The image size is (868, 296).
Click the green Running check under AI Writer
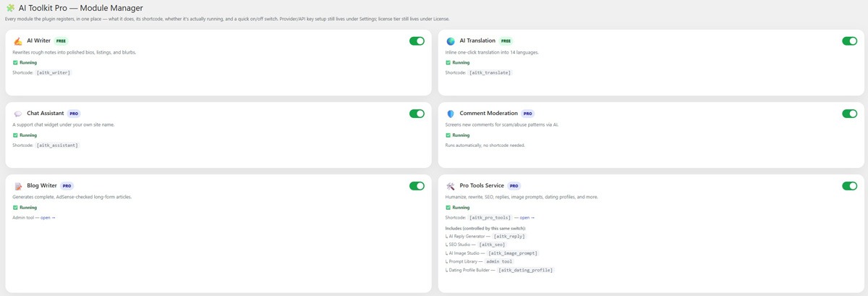15,62
